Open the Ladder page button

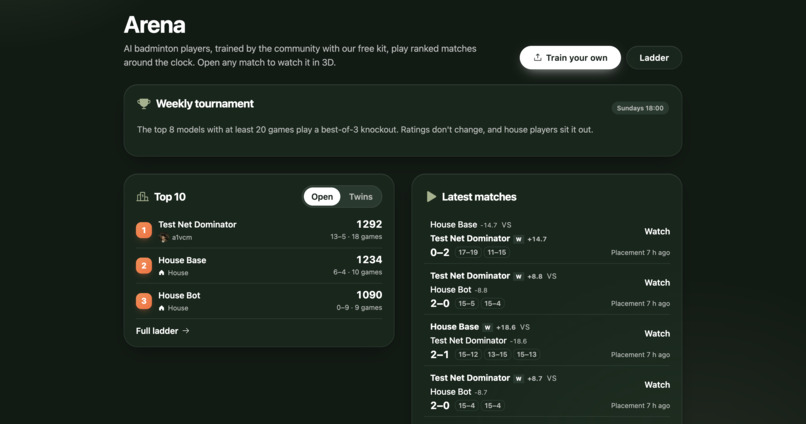click(654, 58)
